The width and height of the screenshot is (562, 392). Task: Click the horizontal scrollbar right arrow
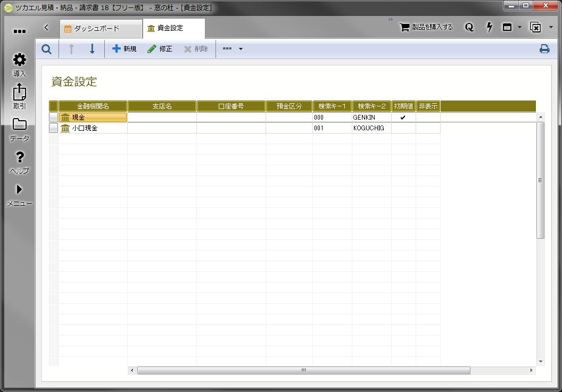tap(531, 371)
